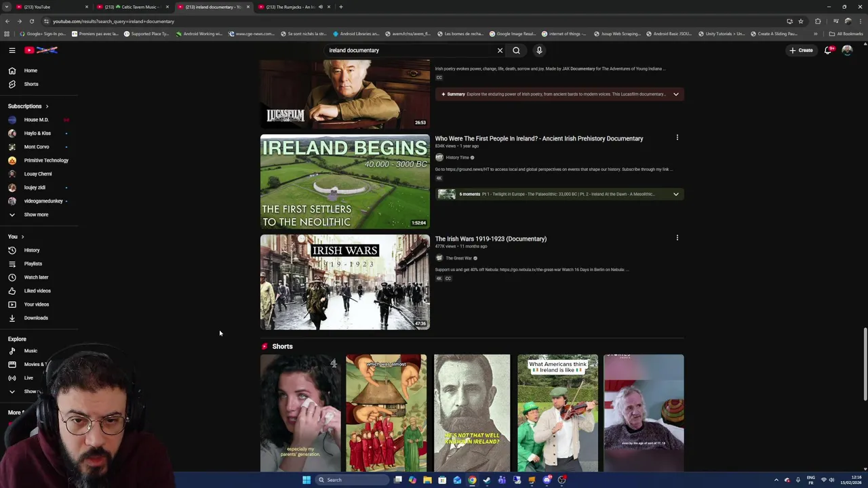The image size is (868, 488).
Task: Show hidden bookmarks overflow chevron
Action: click(816, 34)
